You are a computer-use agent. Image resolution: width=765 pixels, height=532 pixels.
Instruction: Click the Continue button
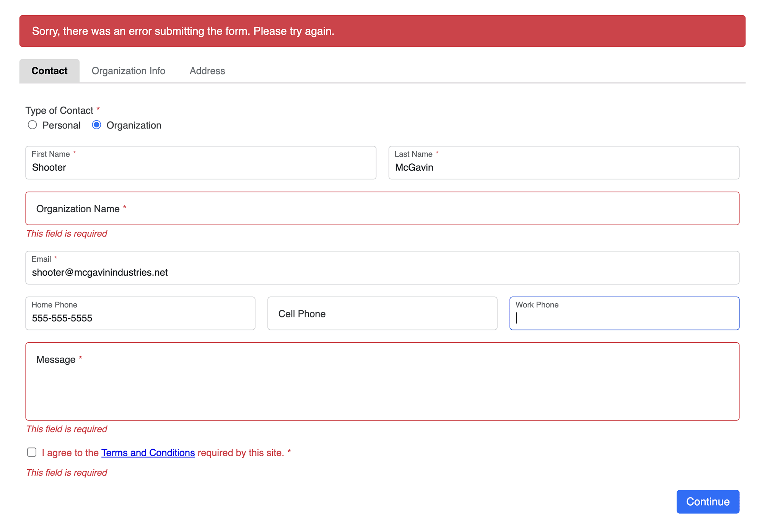707,501
